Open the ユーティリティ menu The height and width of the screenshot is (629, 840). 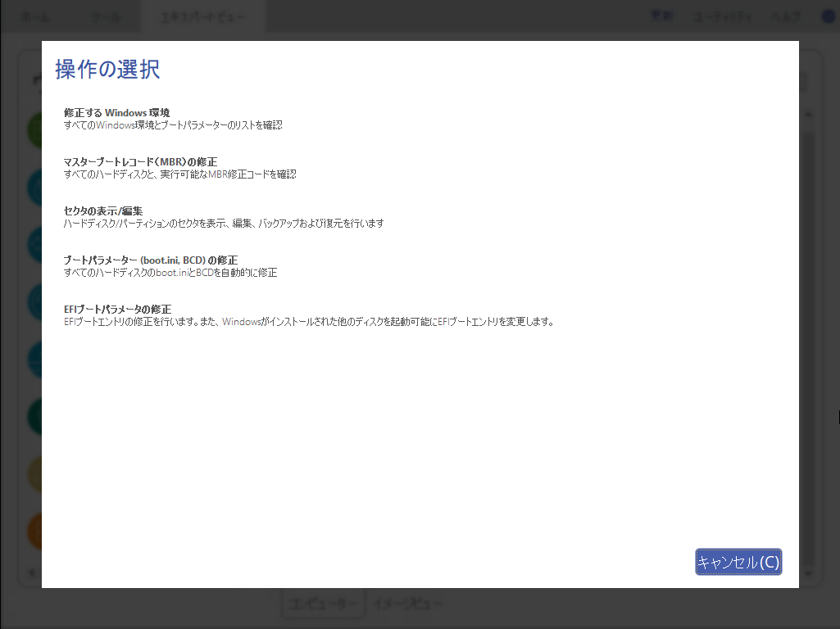click(x=723, y=16)
